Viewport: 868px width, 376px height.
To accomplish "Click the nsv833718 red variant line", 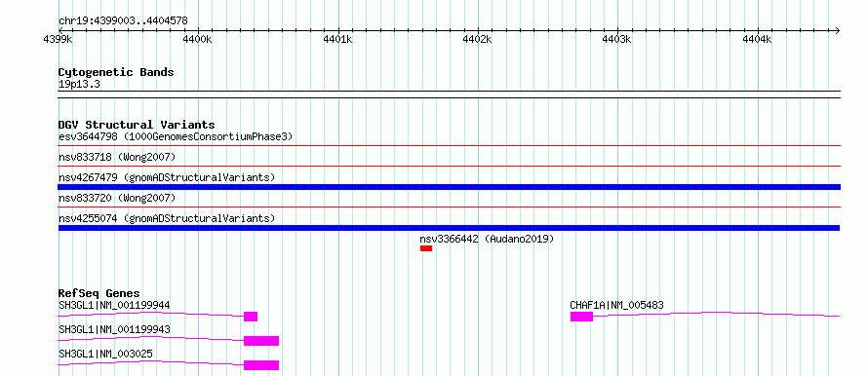I will click(450, 166).
